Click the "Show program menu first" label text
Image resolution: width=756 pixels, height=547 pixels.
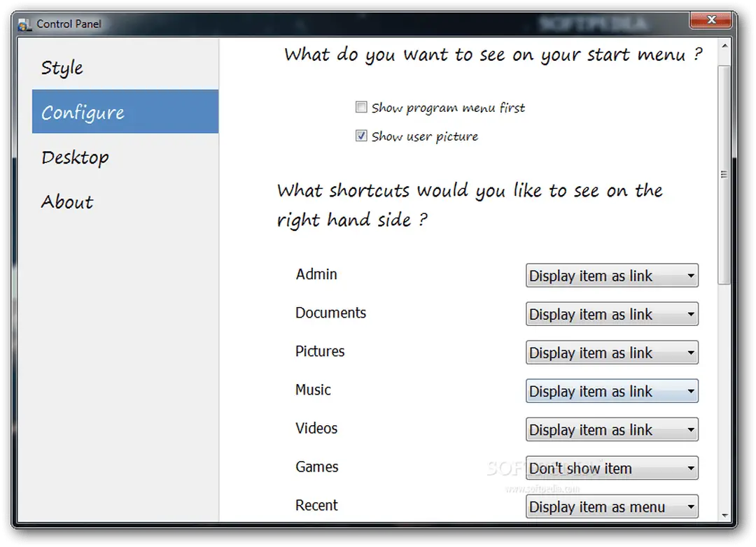coord(448,108)
